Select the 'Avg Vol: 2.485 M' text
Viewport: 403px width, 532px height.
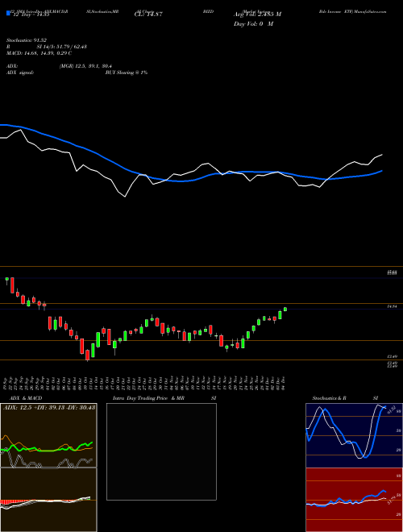coord(257,15)
